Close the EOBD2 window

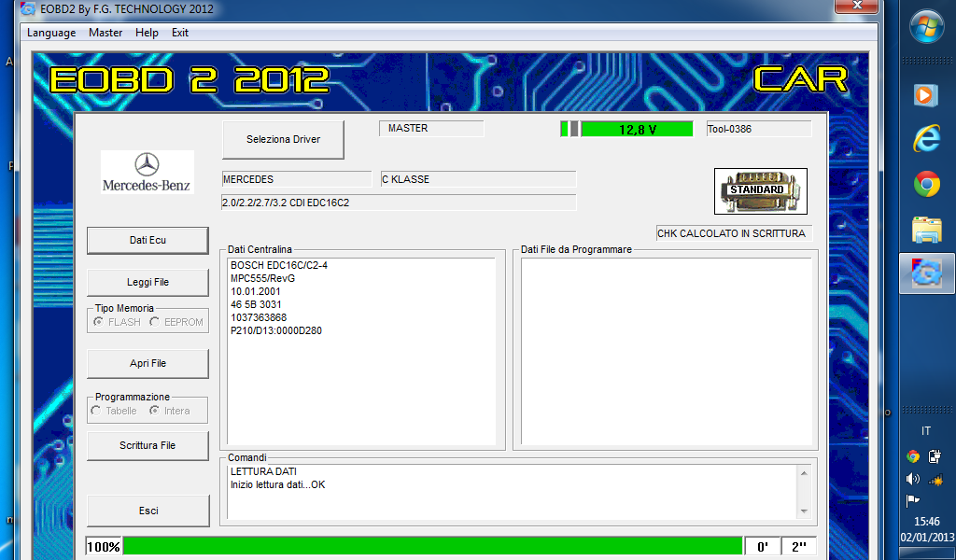(x=856, y=6)
